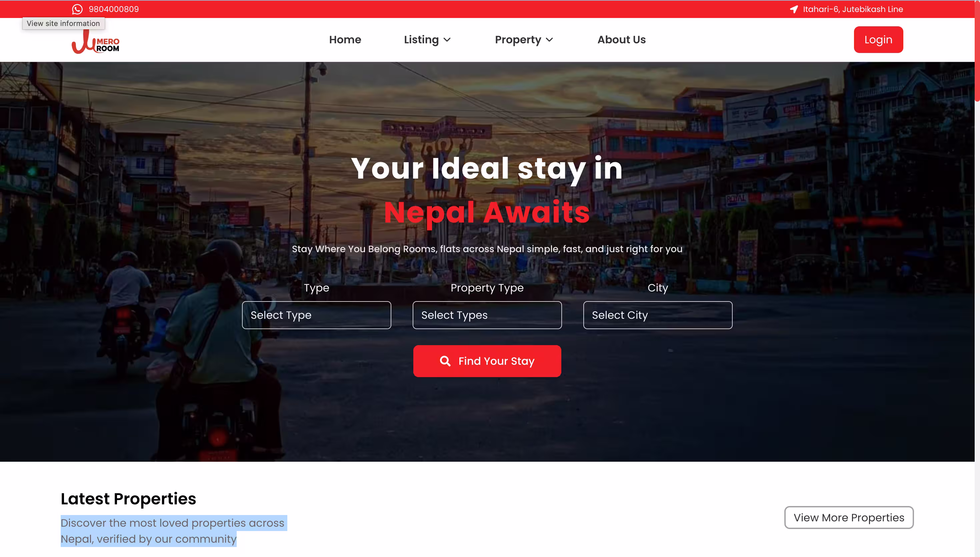This screenshot has height=557, width=980.
Task: Click the Itahari-6, Jutebikash Line address
Action: pos(853,9)
